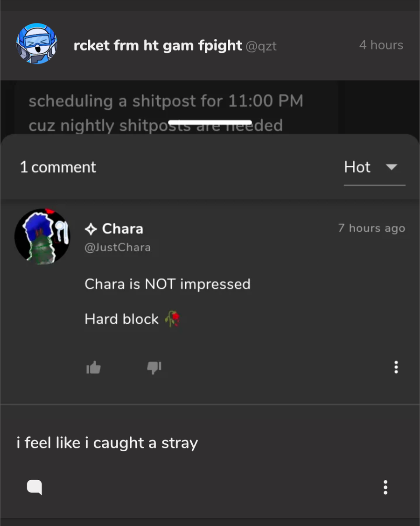Click the "4 hours" post timestamp

tap(381, 45)
